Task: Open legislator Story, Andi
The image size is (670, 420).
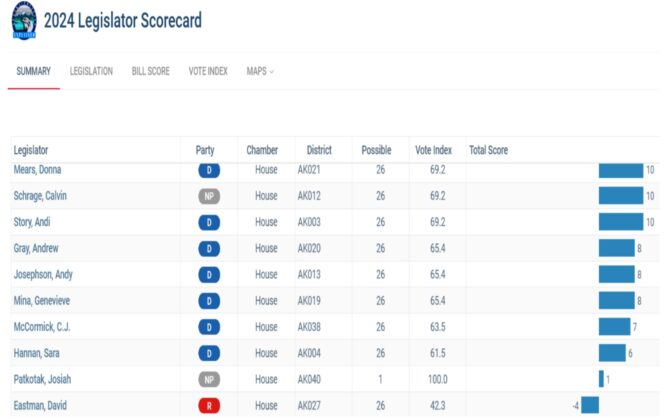Action: (x=32, y=222)
